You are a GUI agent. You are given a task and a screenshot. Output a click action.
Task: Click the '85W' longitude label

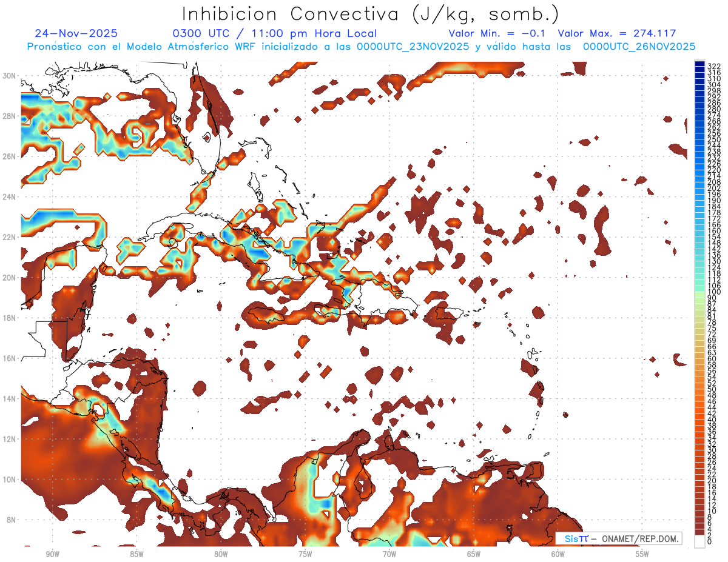[x=136, y=554]
